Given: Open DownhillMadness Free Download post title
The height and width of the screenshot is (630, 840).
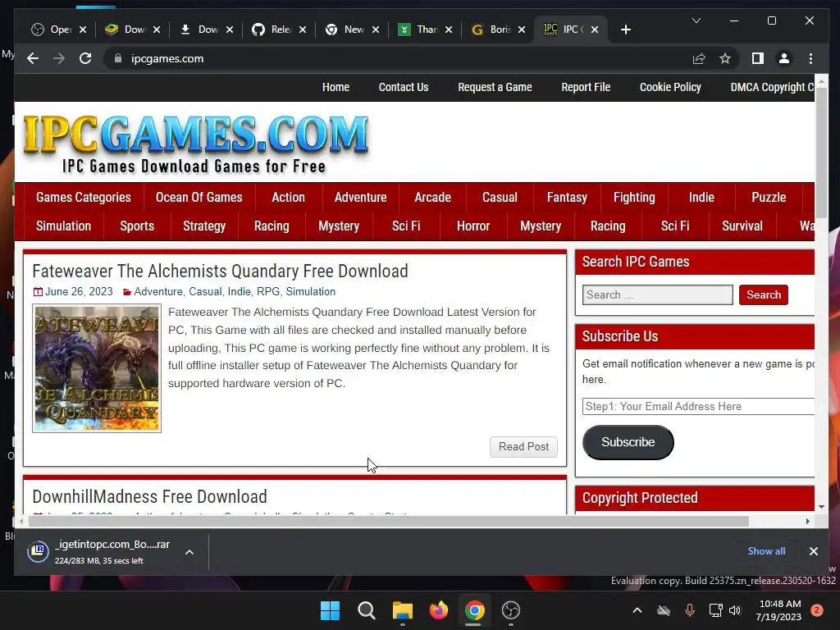Looking at the screenshot, I should pyautogui.click(x=149, y=496).
